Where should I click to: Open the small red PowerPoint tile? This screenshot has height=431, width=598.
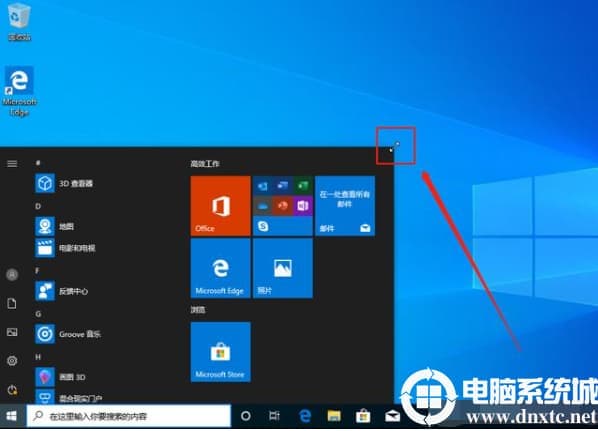pos(283,206)
